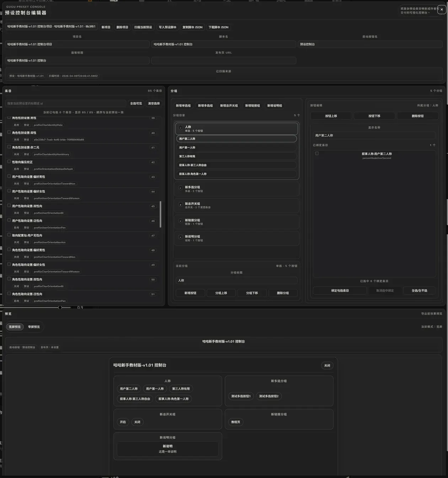This screenshot has width=448, height=478.
Task: Switch to 窄屏预览 preview tab
Action: click(34, 327)
